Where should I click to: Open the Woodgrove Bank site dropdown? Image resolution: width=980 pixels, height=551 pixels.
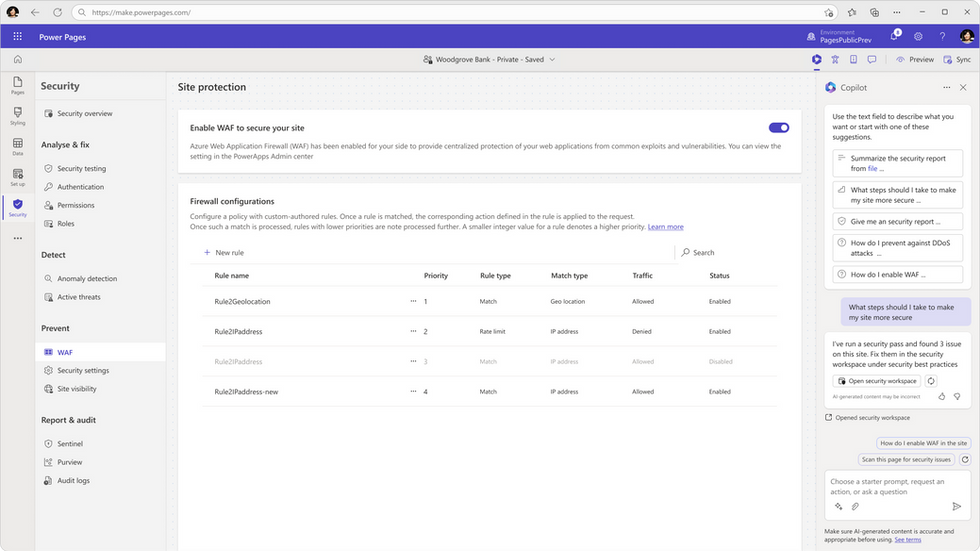[489, 60]
